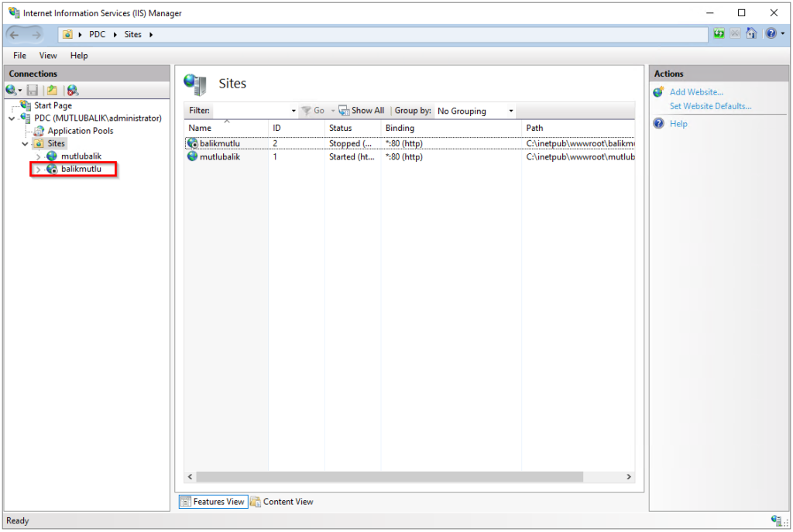793x532 pixels.
Task: Open the Group by No Grouping dropdown
Action: click(x=475, y=111)
